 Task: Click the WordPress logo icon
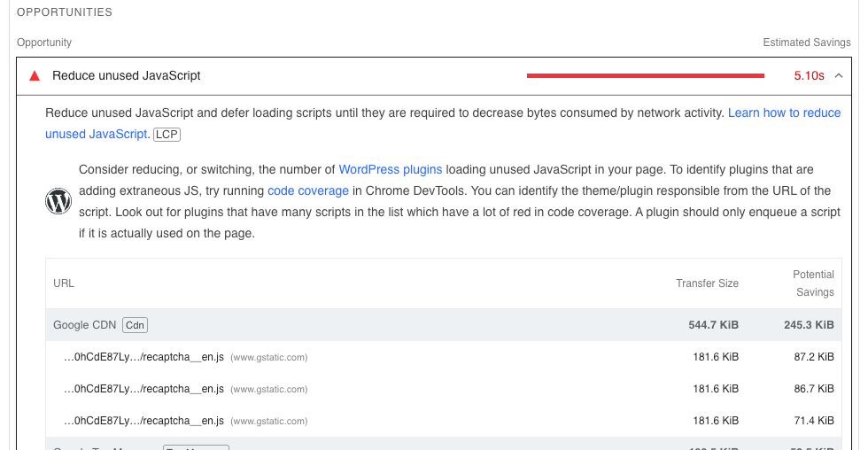click(x=58, y=202)
